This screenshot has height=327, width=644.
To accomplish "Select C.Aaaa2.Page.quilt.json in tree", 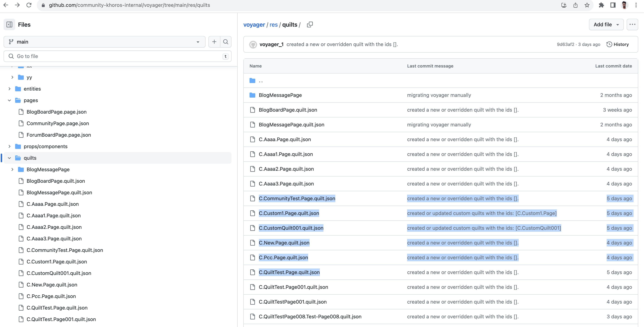I will point(54,227).
